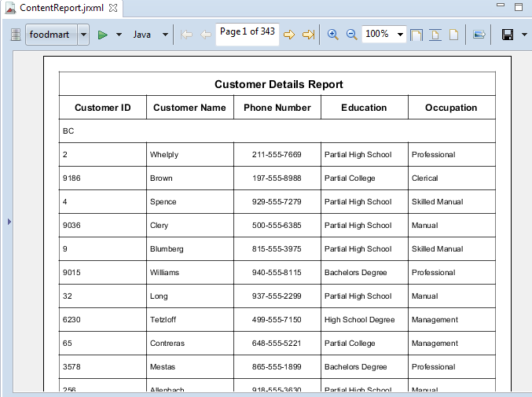Click phone number 648-555-5221

pyautogui.click(x=277, y=344)
